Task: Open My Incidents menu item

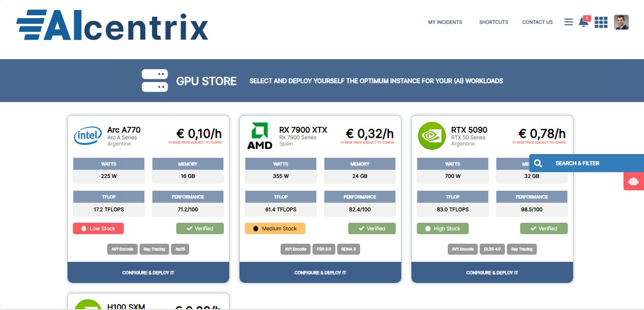Action: (445, 22)
